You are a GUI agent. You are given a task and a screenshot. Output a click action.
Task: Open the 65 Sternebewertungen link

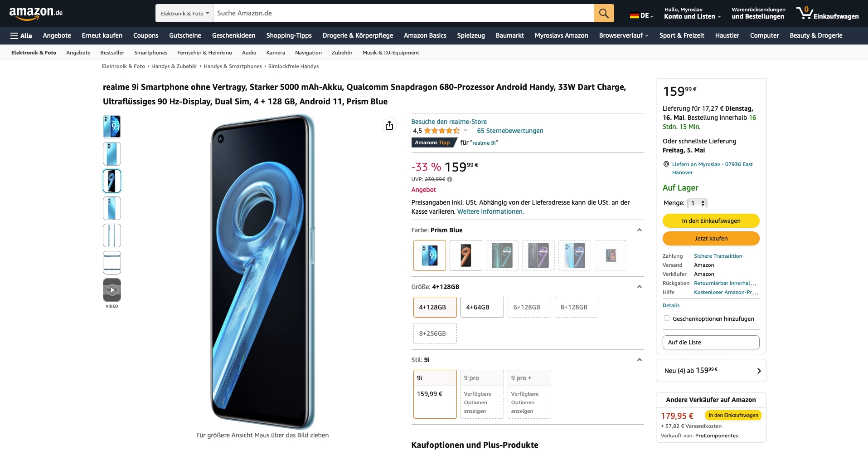510,131
